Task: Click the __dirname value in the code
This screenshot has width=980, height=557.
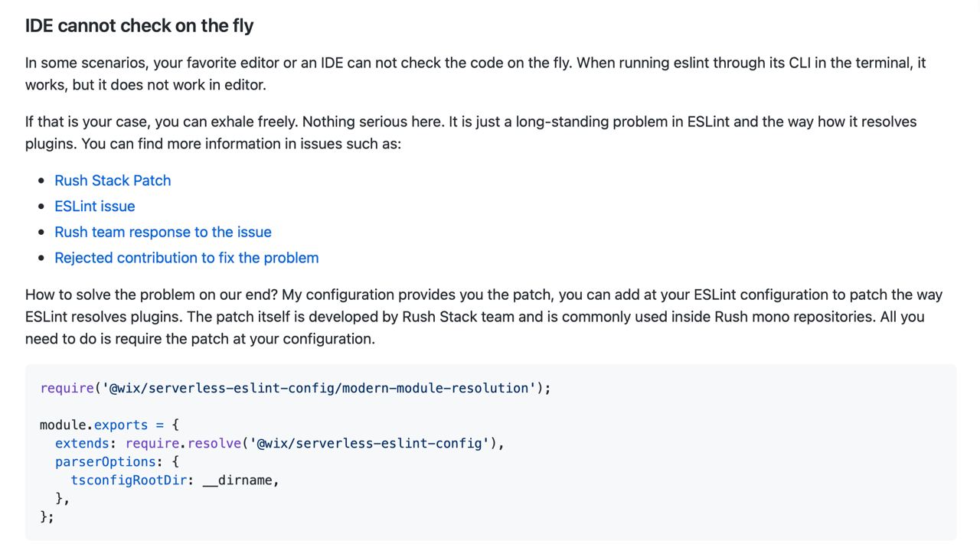Action: [x=237, y=480]
